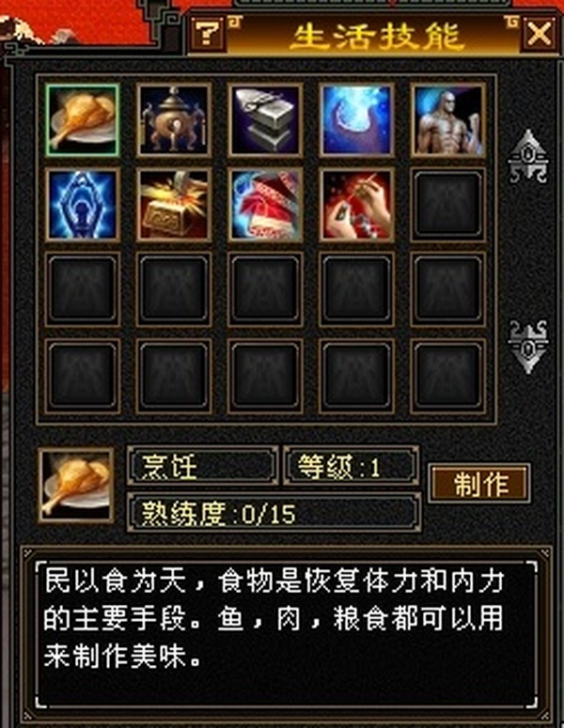The height and width of the screenshot is (728, 564).
Task: Select the hands sewing needle skill icon
Action: (x=357, y=205)
